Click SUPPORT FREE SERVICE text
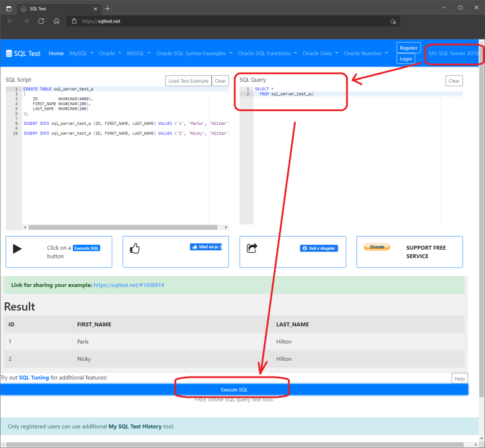Viewport: 485px width, 448px height. point(426,252)
